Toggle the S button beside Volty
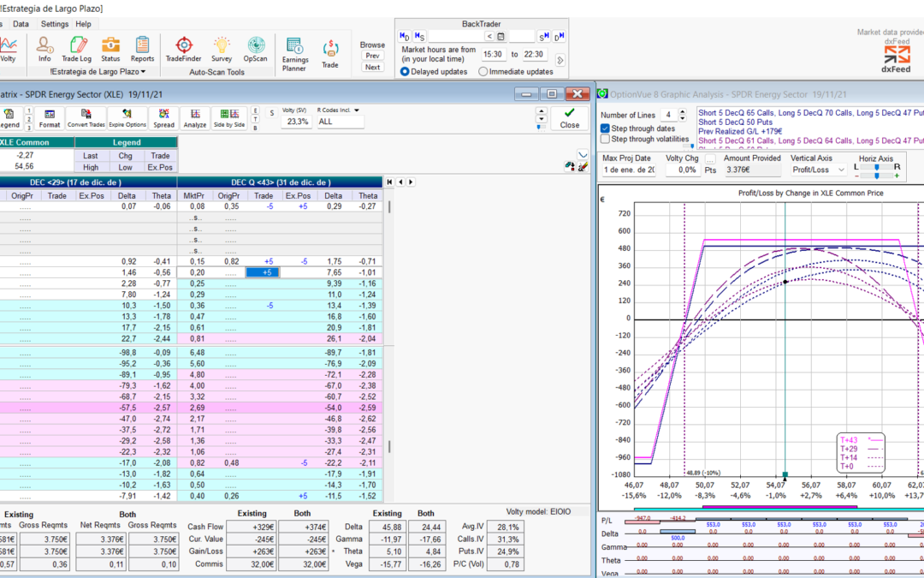This screenshot has height=578, width=924. pos(272,113)
